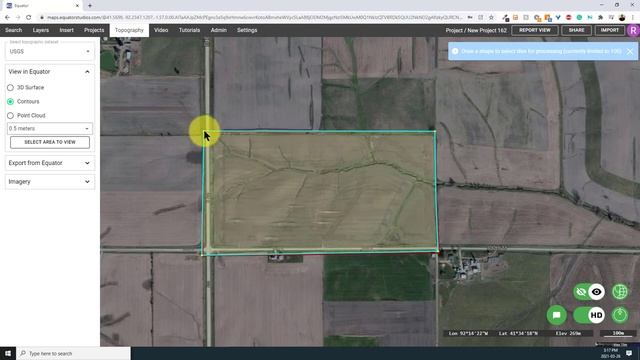Open the Insert menu
The image size is (640, 360).
pyautogui.click(x=67, y=30)
